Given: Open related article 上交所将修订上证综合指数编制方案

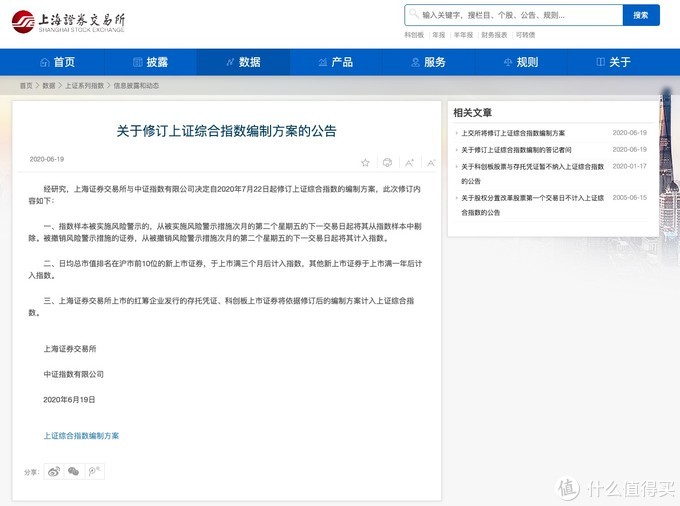Looking at the screenshot, I should click(x=513, y=133).
